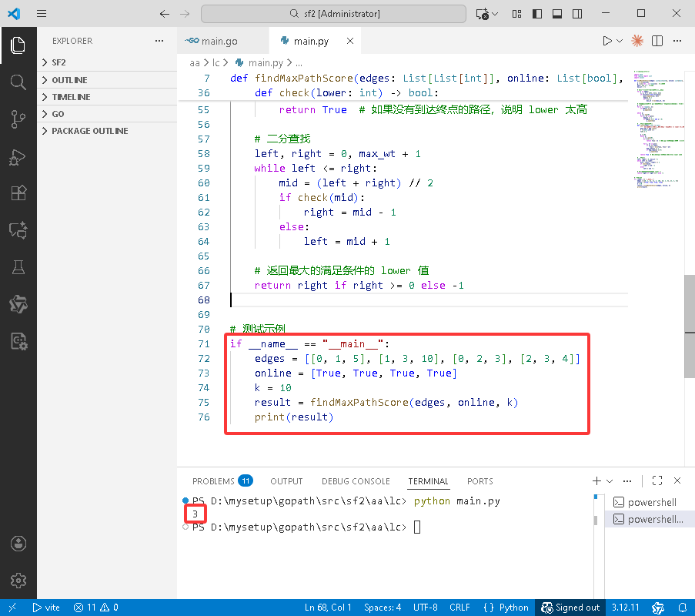Go forward with the right arrow
This screenshot has width=695, height=616.
point(185,14)
